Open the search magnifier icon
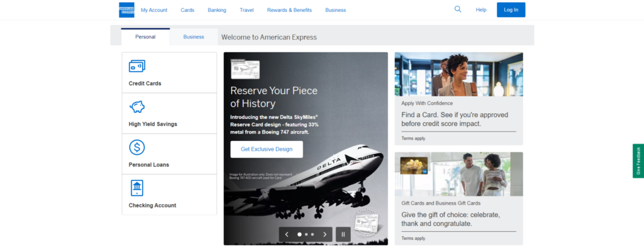 pos(458,9)
